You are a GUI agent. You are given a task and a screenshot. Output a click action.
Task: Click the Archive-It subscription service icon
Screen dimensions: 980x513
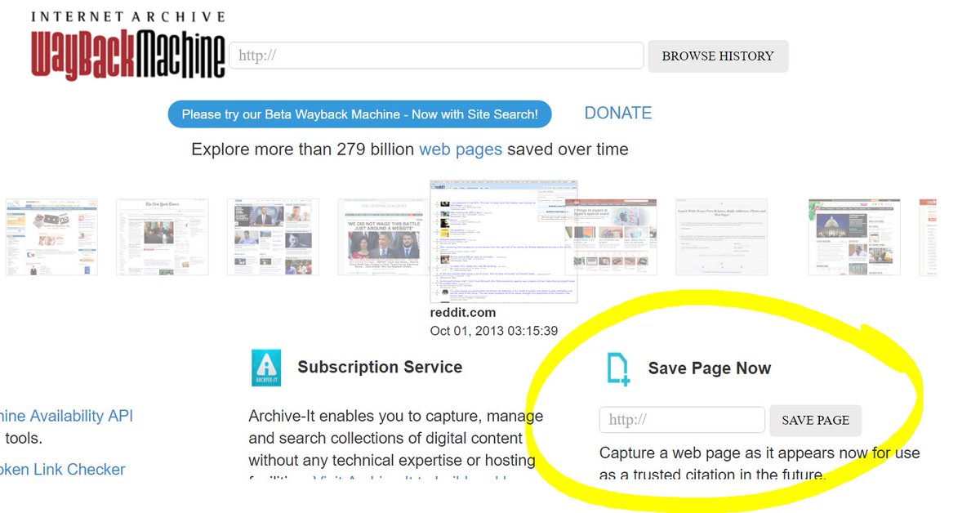pos(266,368)
